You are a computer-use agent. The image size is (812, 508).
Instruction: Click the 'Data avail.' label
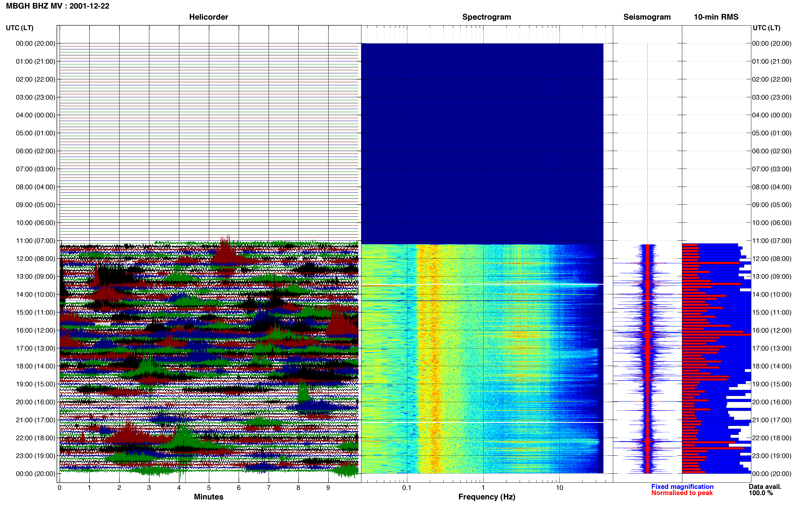click(765, 487)
